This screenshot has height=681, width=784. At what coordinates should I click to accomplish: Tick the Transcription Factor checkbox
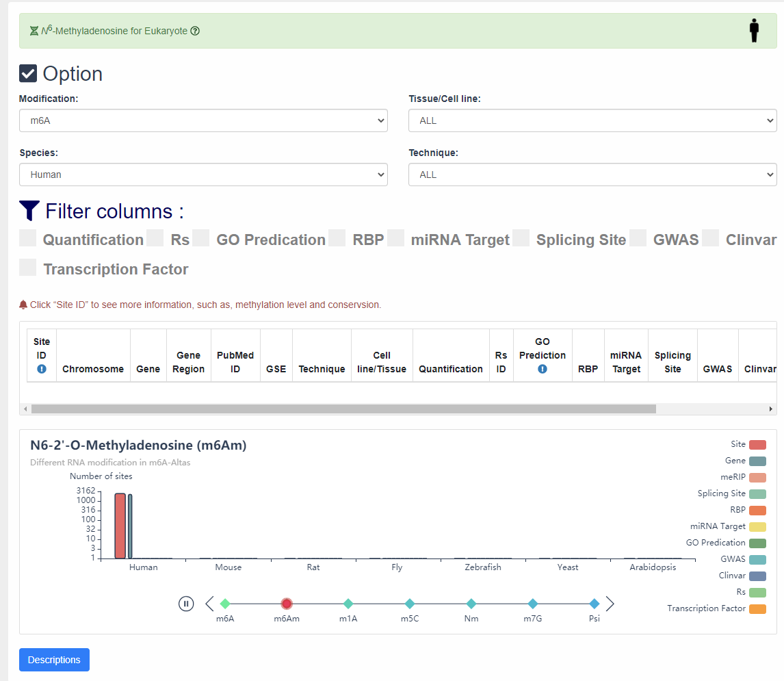click(28, 268)
